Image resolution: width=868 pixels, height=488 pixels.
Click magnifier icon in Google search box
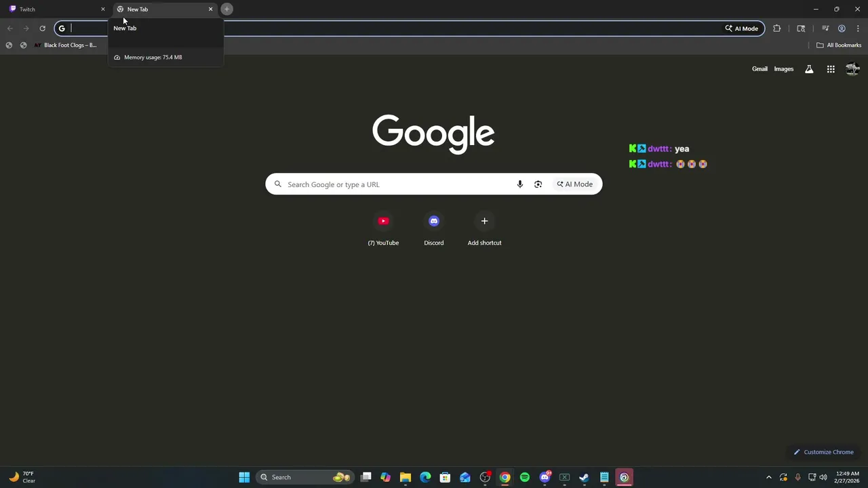(278, 184)
